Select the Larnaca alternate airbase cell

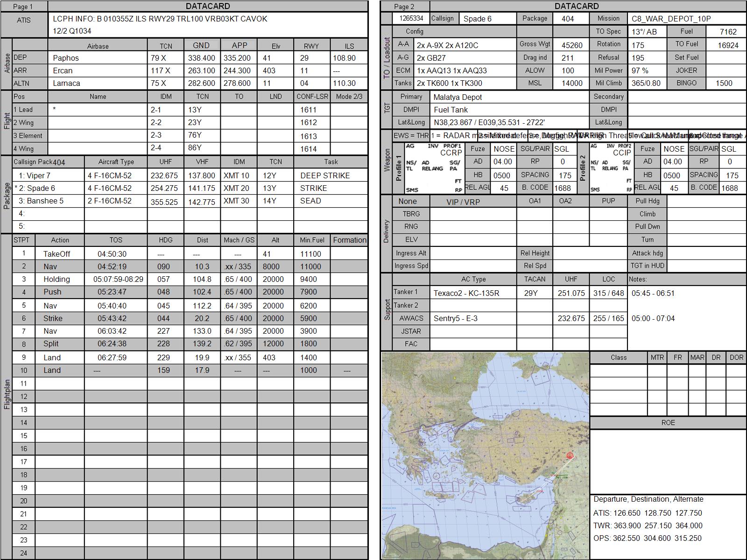[66, 84]
